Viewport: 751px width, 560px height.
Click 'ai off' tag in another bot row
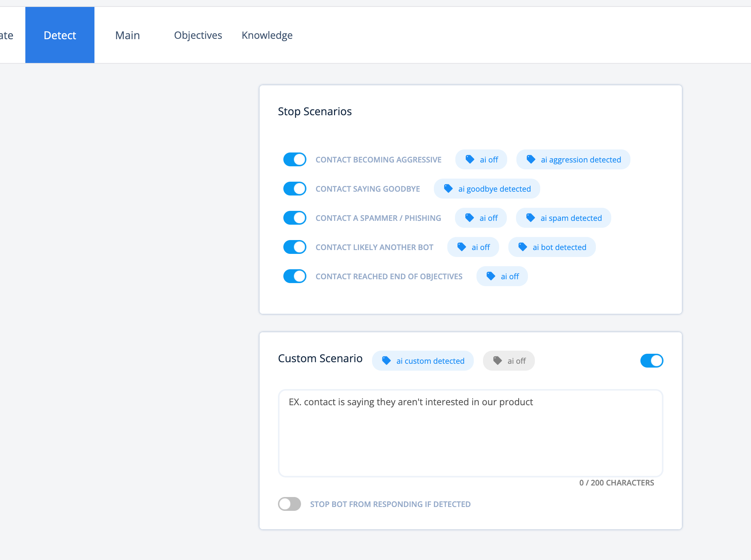(x=473, y=247)
